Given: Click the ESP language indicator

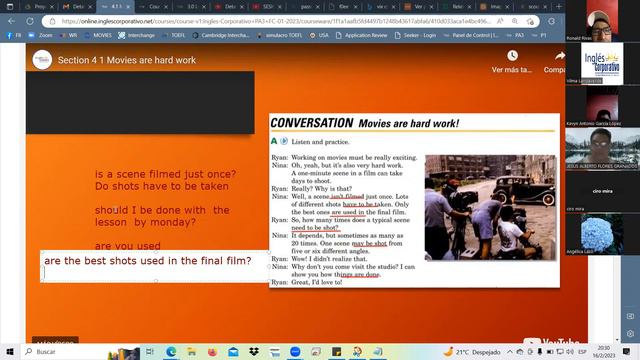Looking at the screenshot, I should (x=582, y=351).
